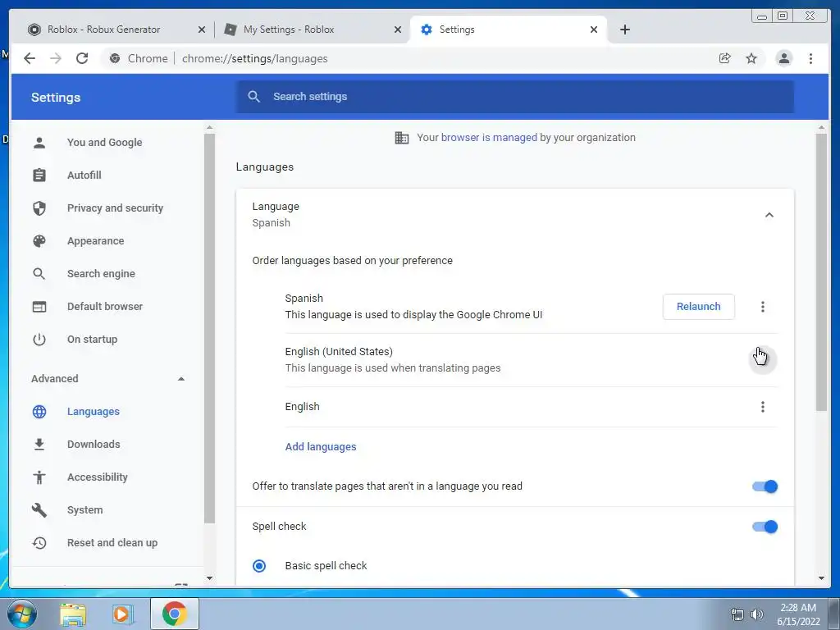The height and width of the screenshot is (630, 840).
Task: Select the Settings tab
Action: (x=509, y=30)
